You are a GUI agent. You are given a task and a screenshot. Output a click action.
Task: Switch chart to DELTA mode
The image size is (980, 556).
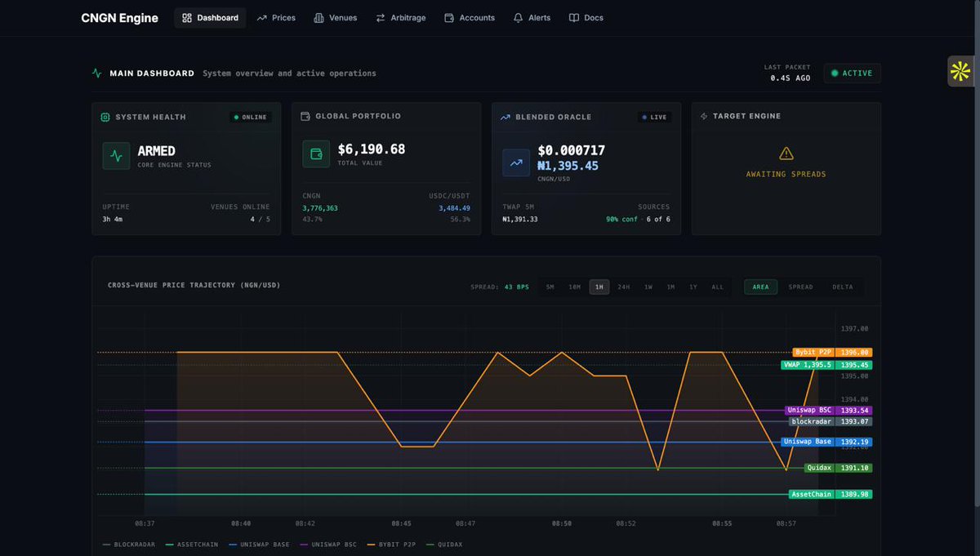(843, 287)
